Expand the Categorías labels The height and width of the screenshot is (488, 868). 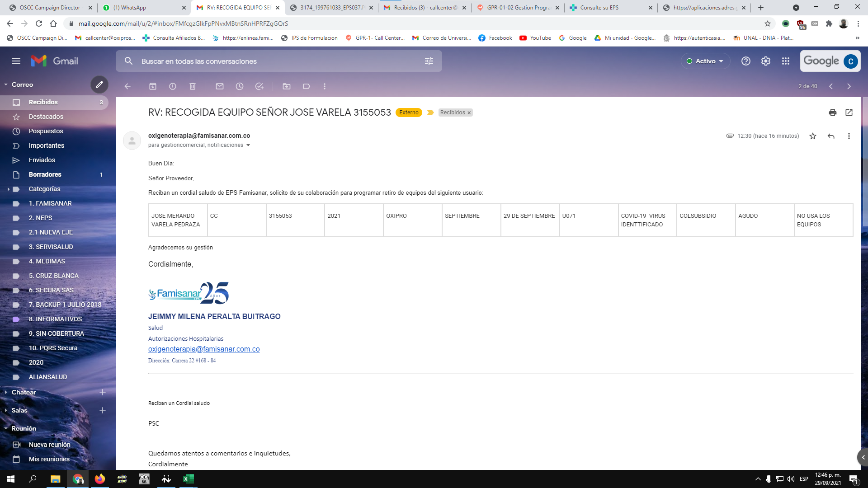point(9,189)
